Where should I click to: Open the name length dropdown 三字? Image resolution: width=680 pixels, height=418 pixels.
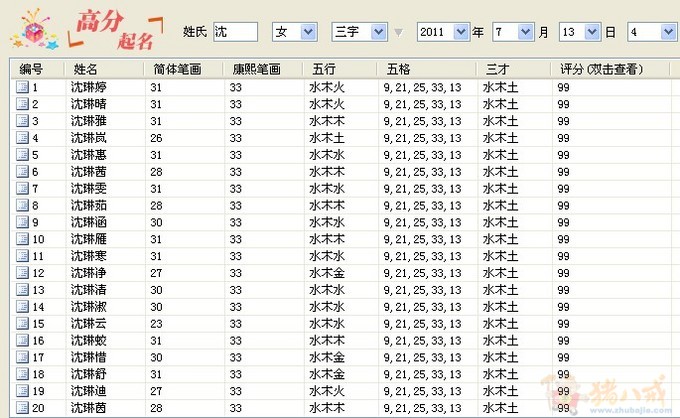[360, 32]
